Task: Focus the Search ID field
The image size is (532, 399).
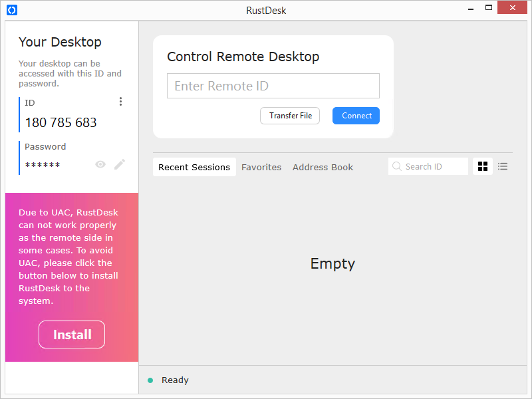Action: tap(428, 166)
